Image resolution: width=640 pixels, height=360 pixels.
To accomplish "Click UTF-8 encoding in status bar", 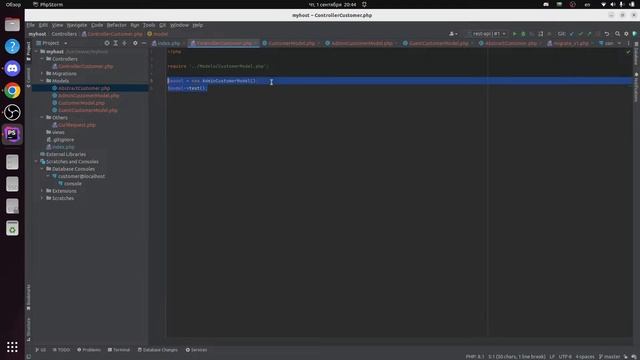I will coord(565,357).
